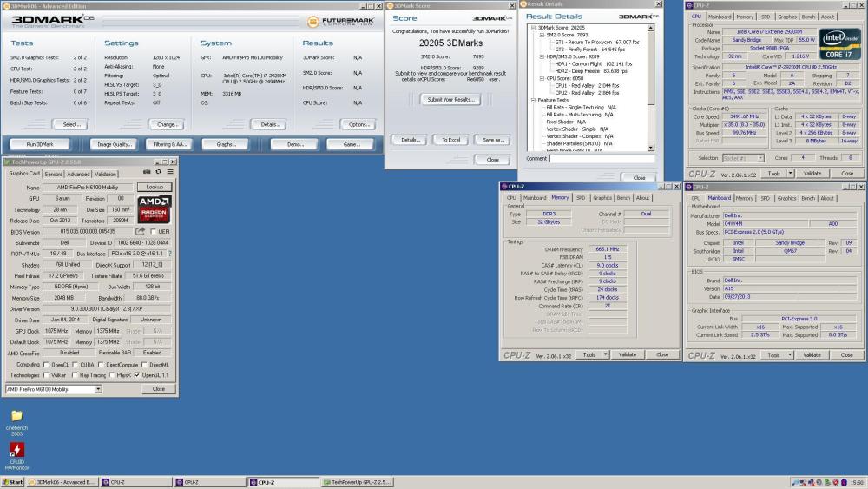Click the AMD Radeon logo in GPU-Z
868x489 pixels.
pyautogui.click(x=155, y=208)
